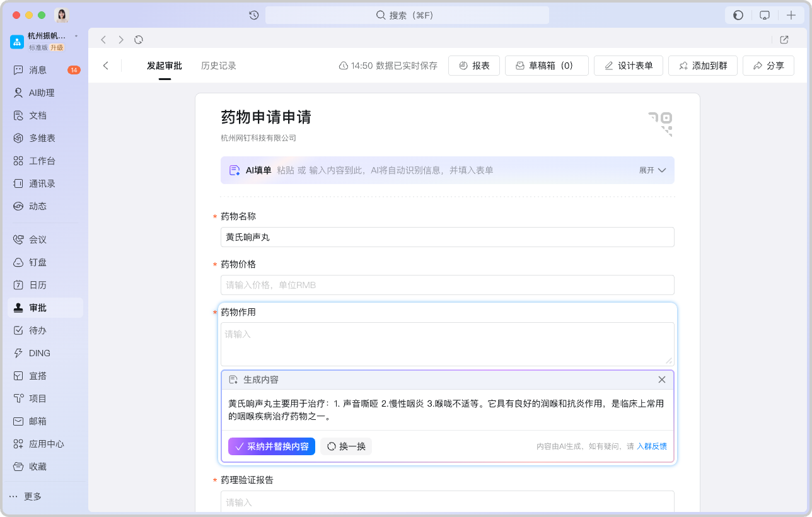Click the 分享 button

pos(768,66)
